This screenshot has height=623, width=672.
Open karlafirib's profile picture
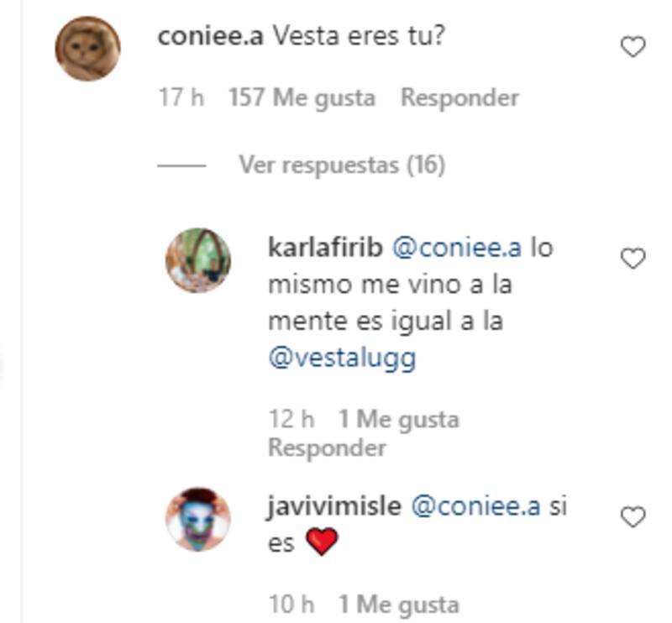click(198, 260)
